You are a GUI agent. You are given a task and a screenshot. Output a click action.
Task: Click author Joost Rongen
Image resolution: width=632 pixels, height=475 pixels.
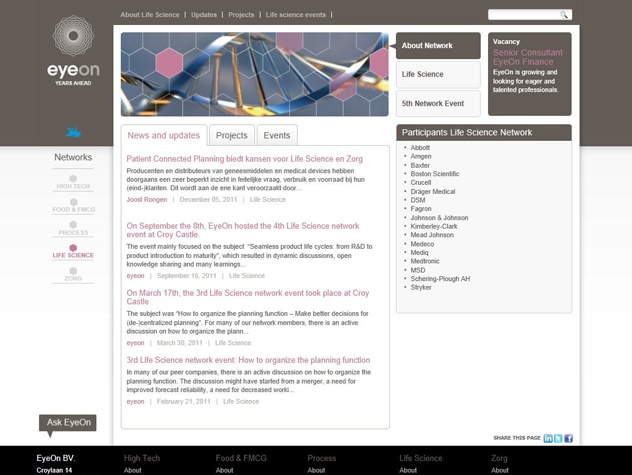tap(147, 200)
